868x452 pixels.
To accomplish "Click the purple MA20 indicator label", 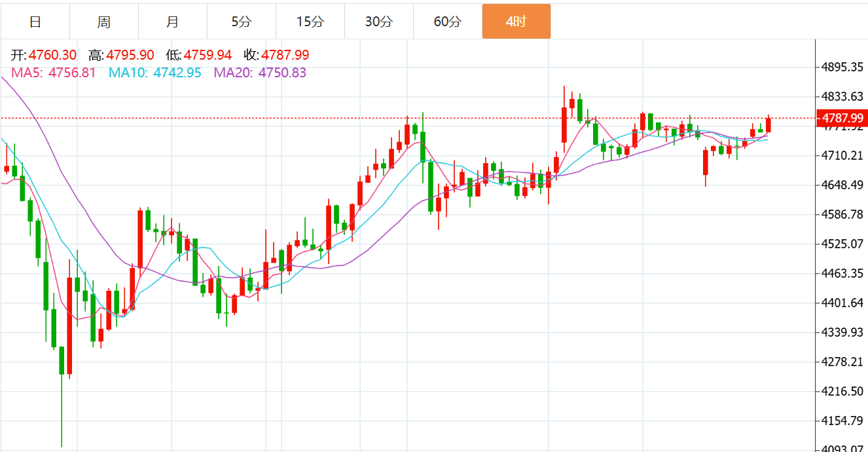I will pos(260,73).
